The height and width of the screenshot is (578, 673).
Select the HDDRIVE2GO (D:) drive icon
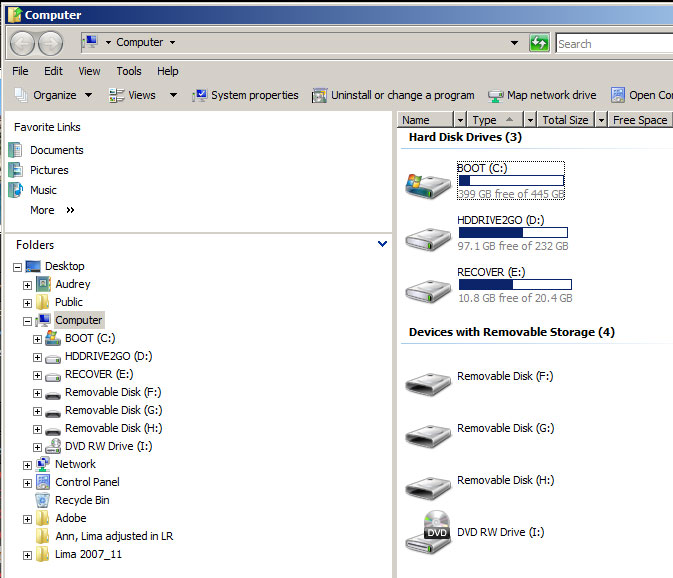pyautogui.click(x=428, y=236)
